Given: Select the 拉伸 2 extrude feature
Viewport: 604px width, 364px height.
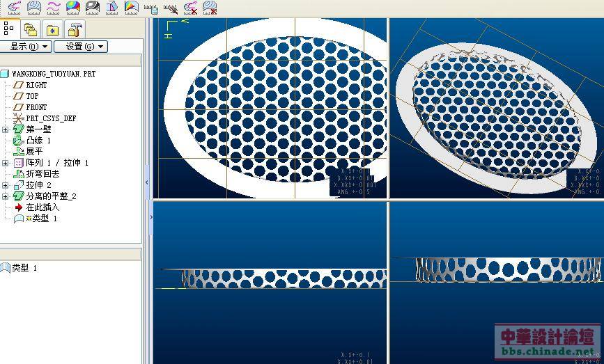Looking at the screenshot, I should [x=38, y=185].
